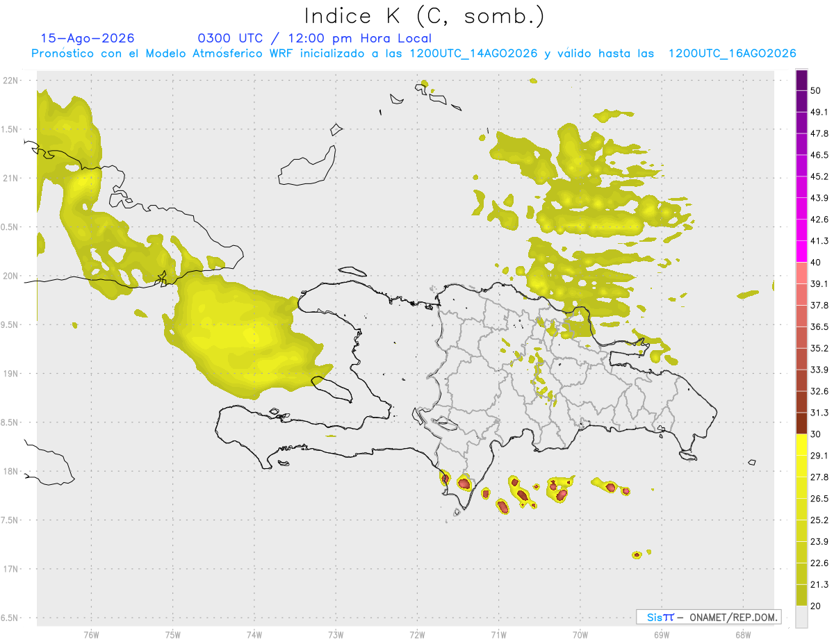Click the "20N" latitude label

point(10,276)
